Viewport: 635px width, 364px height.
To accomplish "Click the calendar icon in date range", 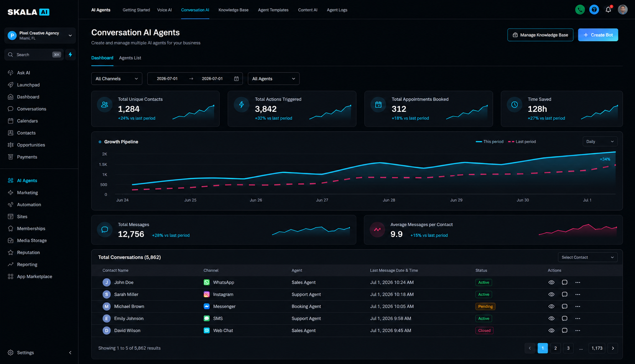I will [236, 79].
